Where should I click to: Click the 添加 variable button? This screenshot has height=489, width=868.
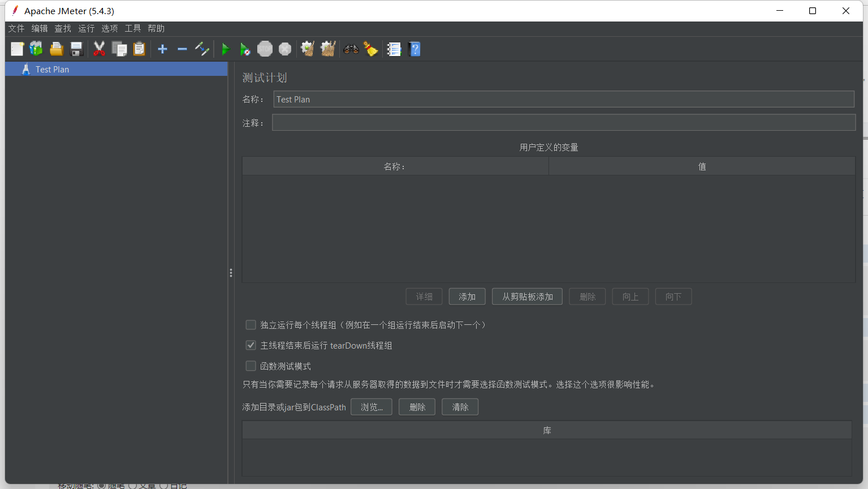[x=467, y=297]
